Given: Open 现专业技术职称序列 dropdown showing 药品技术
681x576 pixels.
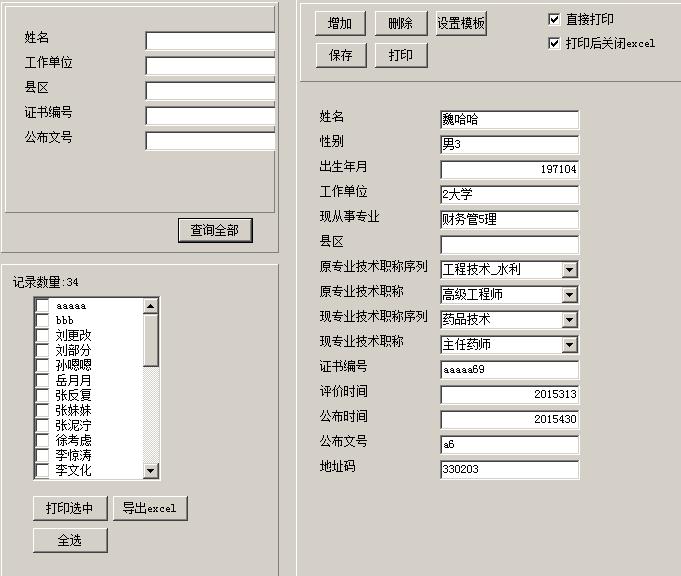Looking at the screenshot, I should pyautogui.click(x=569, y=320).
